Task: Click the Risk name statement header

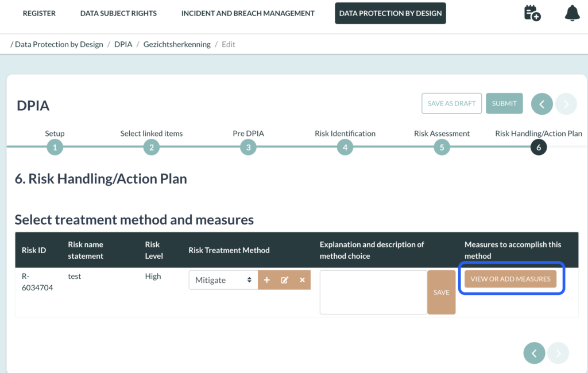Action: click(x=86, y=250)
